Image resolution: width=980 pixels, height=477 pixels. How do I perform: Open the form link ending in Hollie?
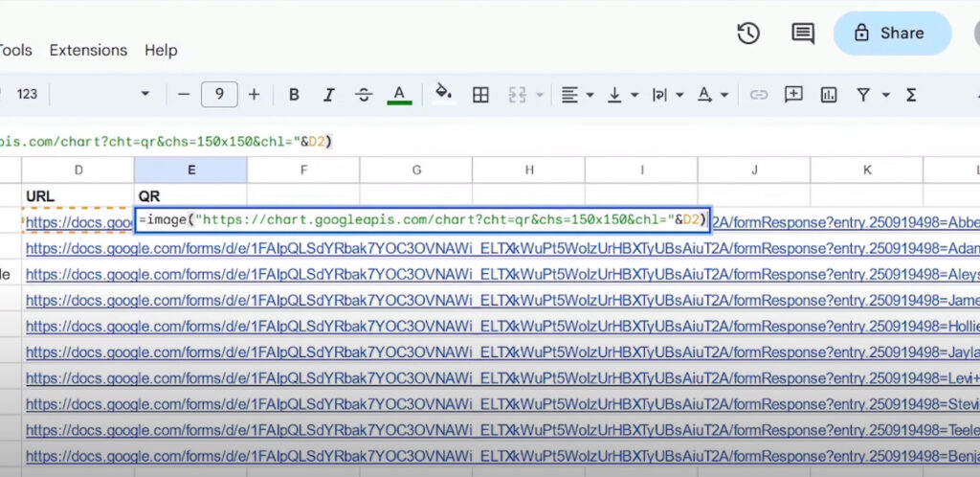pos(502,327)
